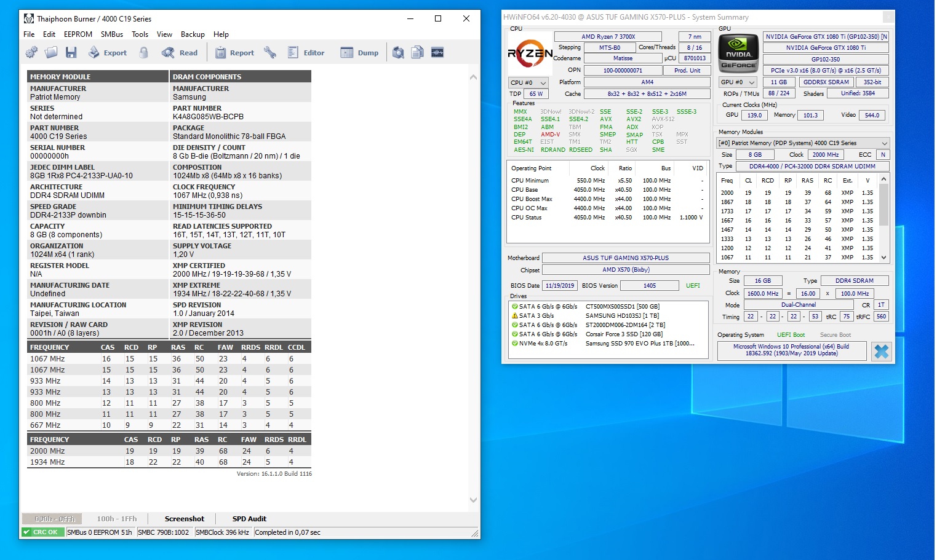This screenshot has width=945, height=560.
Task: Open the Tools menu
Action: pos(140,34)
